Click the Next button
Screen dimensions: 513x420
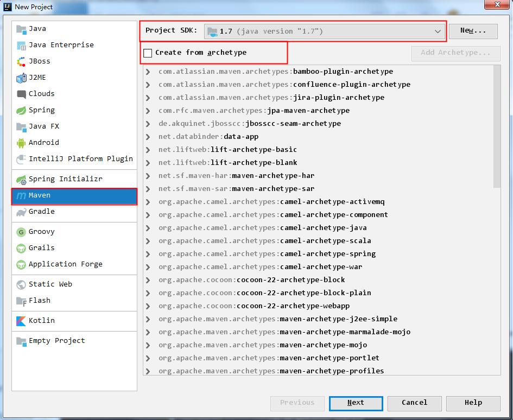[x=356, y=403]
